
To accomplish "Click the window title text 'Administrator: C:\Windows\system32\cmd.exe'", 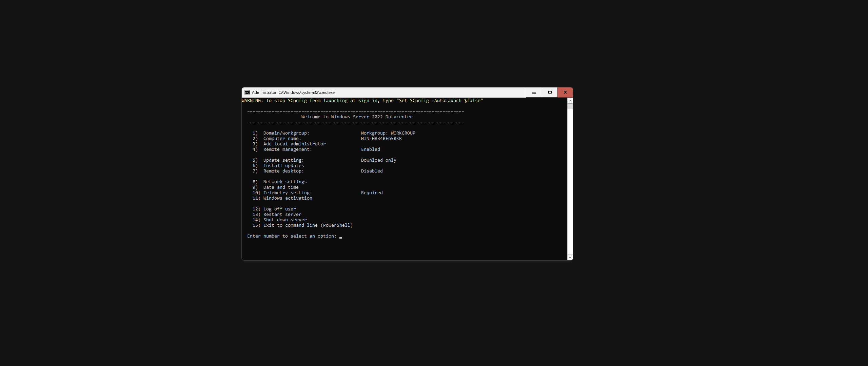I will pyautogui.click(x=293, y=93).
